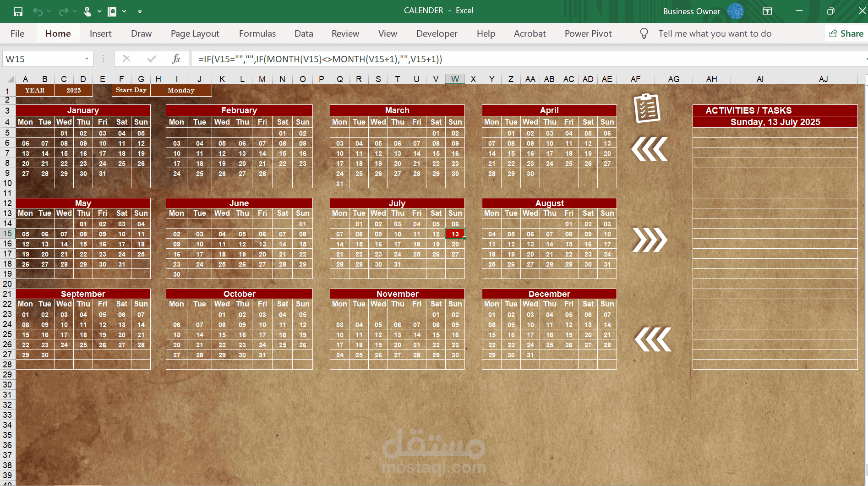Open Ribbon Display Options icon

click(767, 11)
